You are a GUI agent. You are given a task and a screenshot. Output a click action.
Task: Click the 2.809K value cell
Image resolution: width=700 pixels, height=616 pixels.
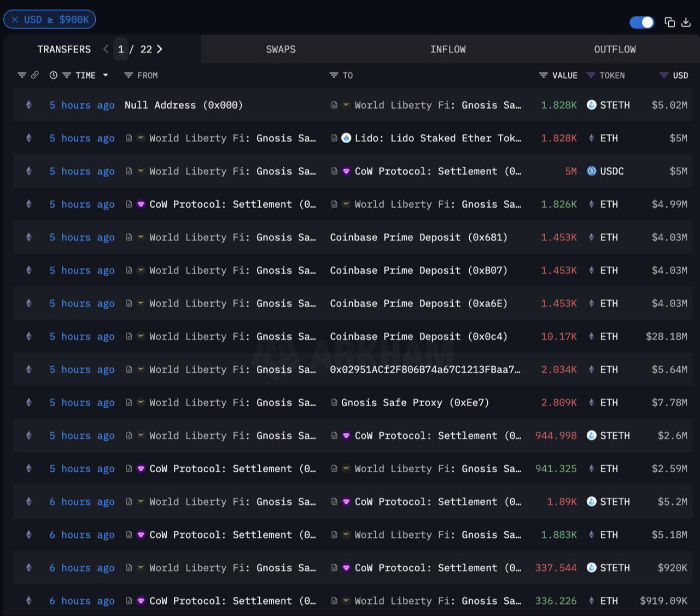(x=559, y=403)
